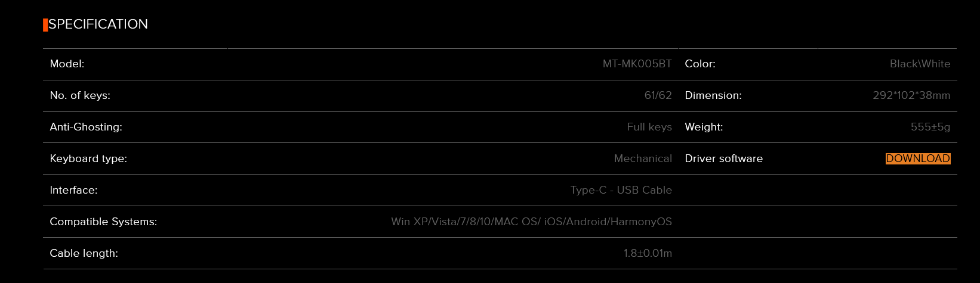Select the Mechanical value text
Viewport: 980px width, 283px height.
click(643, 158)
